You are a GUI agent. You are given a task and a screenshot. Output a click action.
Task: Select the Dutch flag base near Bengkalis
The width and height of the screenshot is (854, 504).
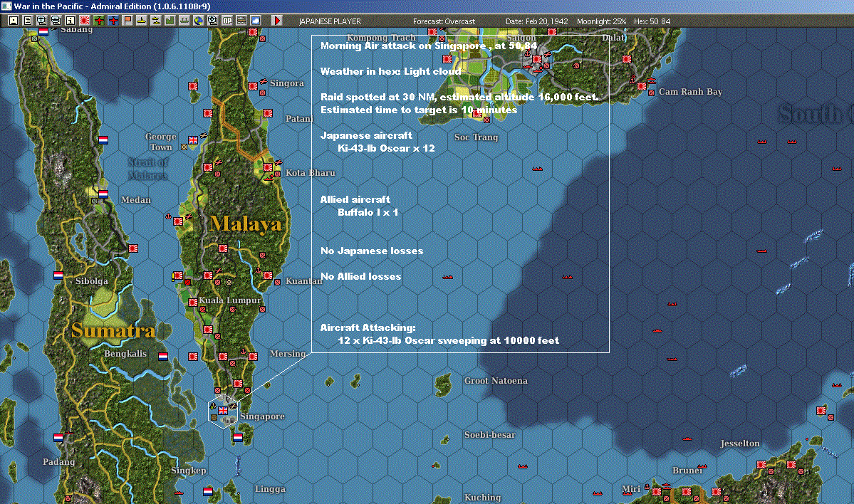pyautogui.click(x=163, y=357)
